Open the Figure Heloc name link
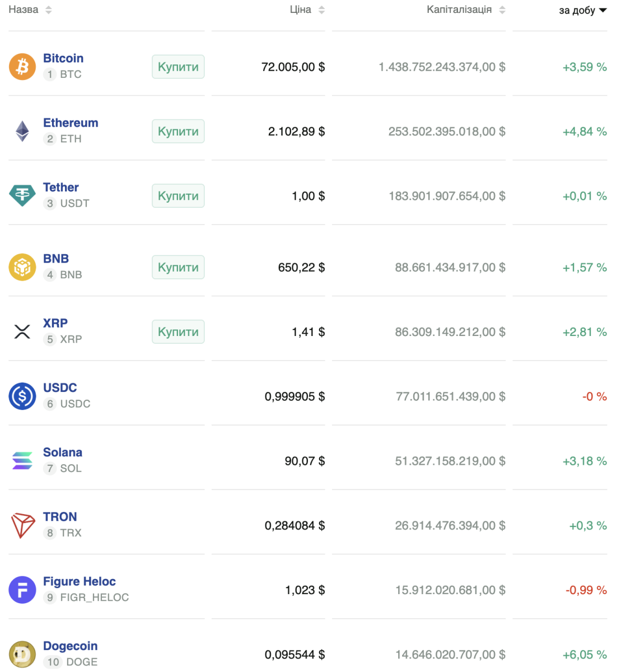The width and height of the screenshot is (621, 672). (80, 582)
